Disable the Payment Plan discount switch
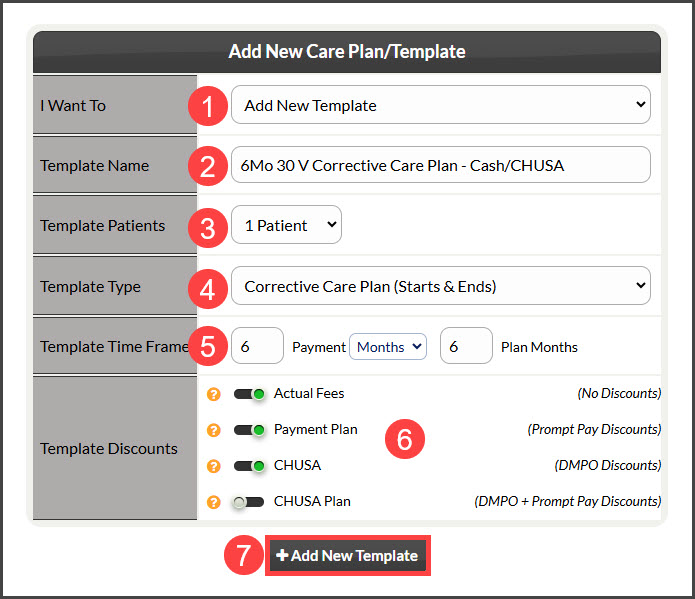Viewport: 695px width, 599px height. (x=249, y=430)
